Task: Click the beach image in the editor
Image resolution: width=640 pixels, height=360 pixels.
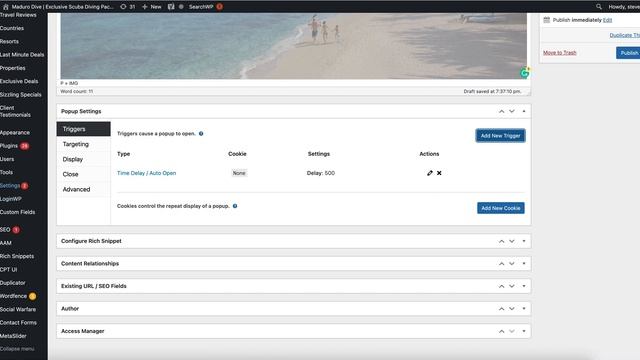Action: 293,46
